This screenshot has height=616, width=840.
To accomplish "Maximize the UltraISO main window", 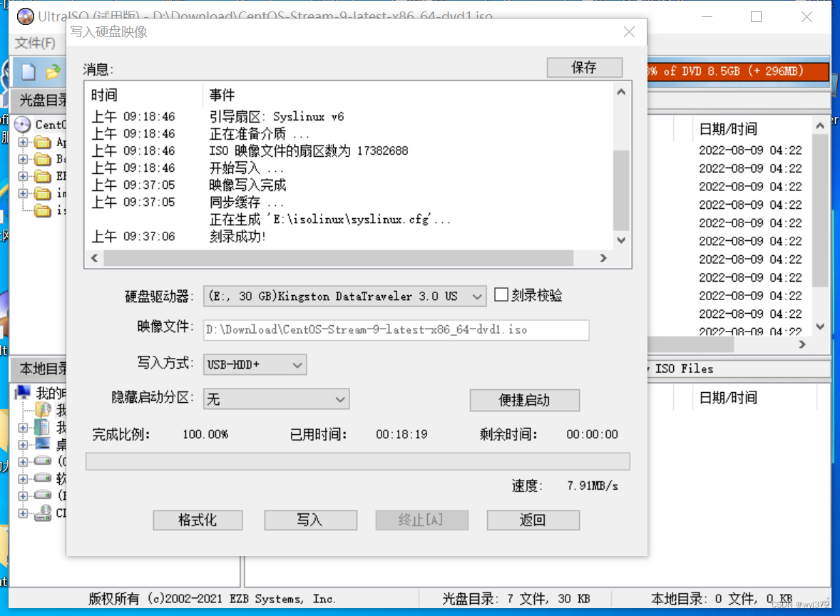I will point(757,17).
